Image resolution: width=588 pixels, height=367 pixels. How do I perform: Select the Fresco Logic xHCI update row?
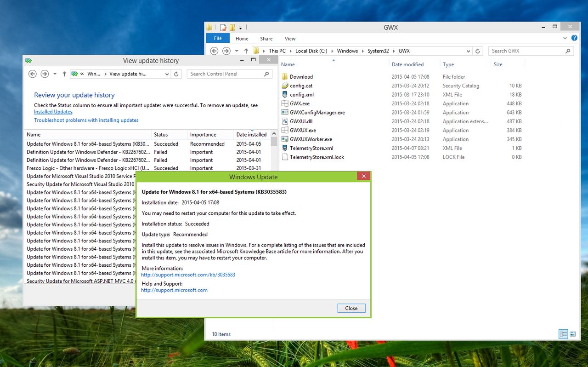147,168
